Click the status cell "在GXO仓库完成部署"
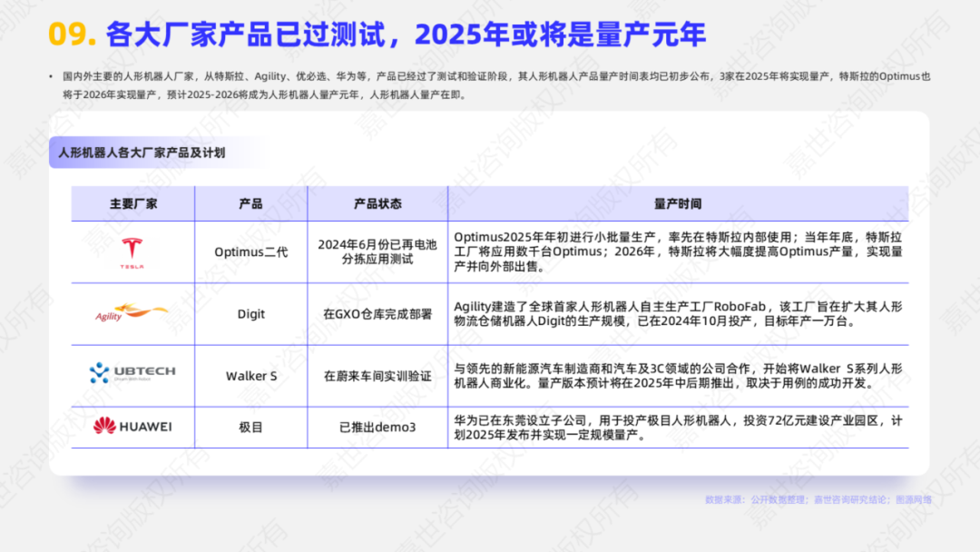Viewport: 980px width, 552px height. (377, 314)
